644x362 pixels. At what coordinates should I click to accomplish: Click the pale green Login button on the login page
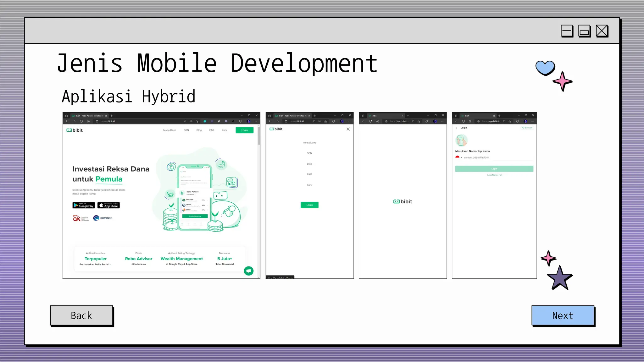pos(494,169)
